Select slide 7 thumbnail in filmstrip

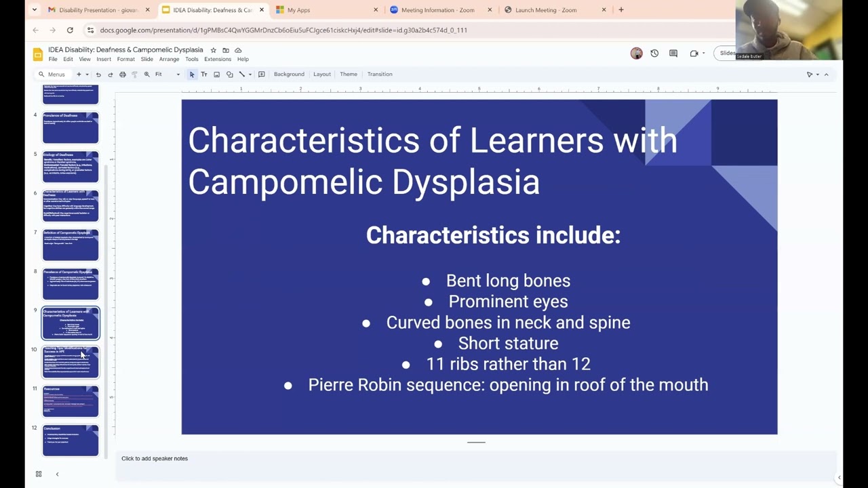(x=71, y=245)
